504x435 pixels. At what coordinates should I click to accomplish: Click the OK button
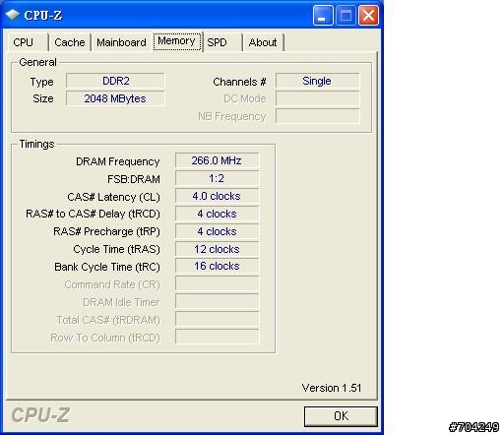click(x=341, y=416)
